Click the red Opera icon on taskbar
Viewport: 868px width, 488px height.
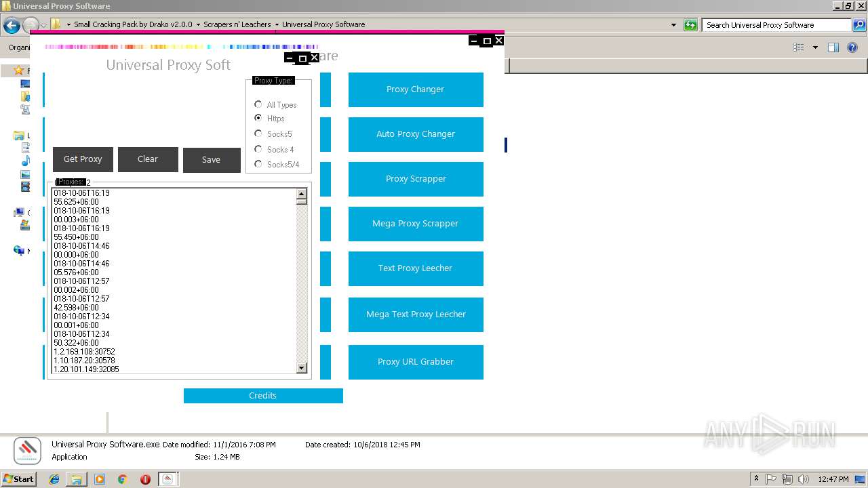145,479
